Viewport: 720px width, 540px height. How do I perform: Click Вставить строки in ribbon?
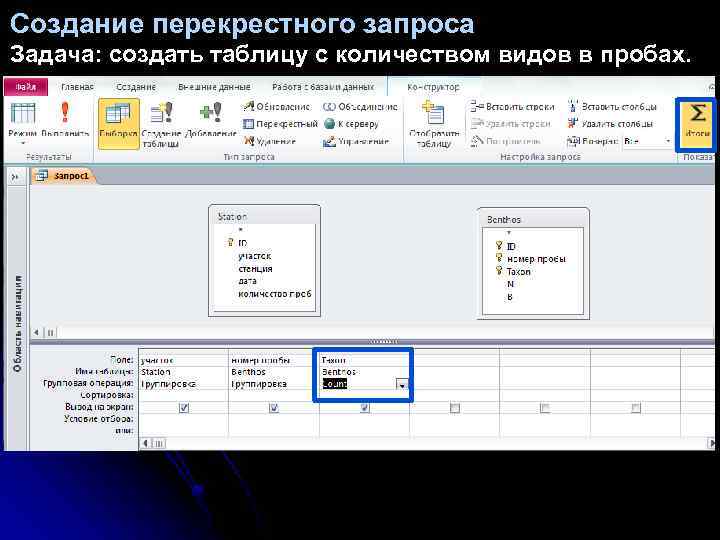point(513,107)
